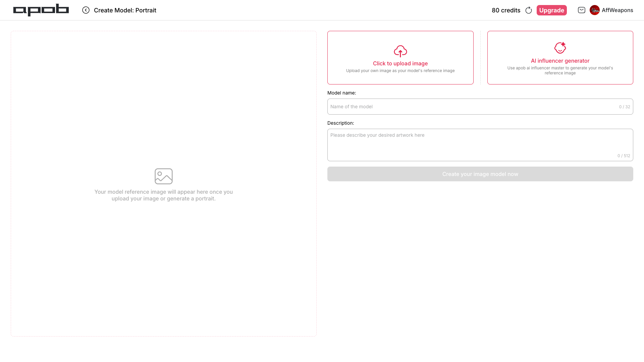
Task: Click the apob logo
Action: (x=41, y=10)
